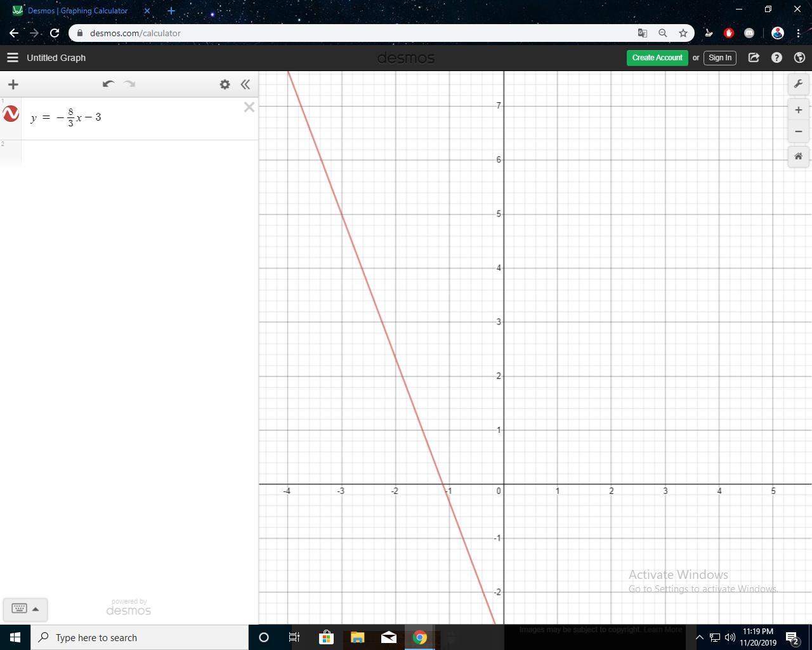Bookmark this page with star
The image size is (812, 650).
[x=683, y=33]
